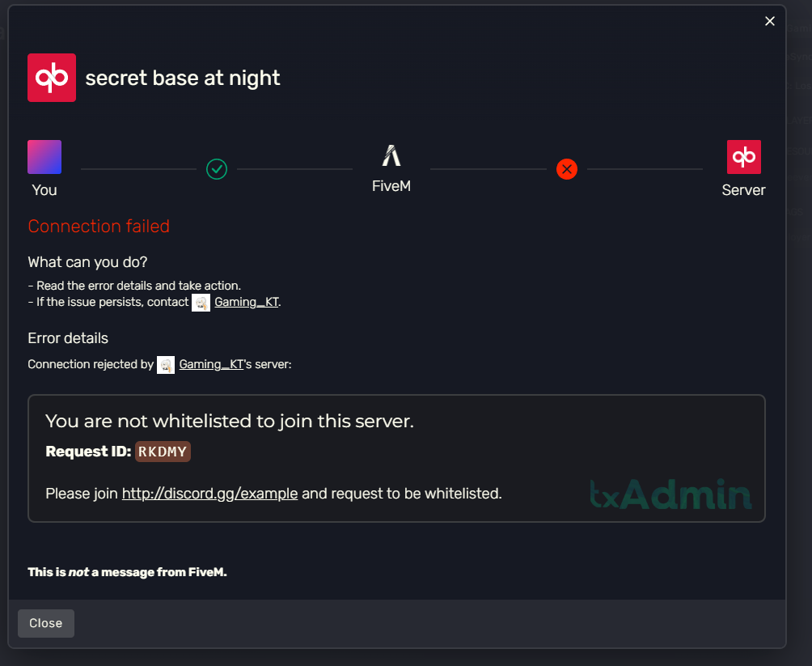Click Gaming_KT avatar in contact line
This screenshot has height=666, width=812.
pyautogui.click(x=201, y=303)
